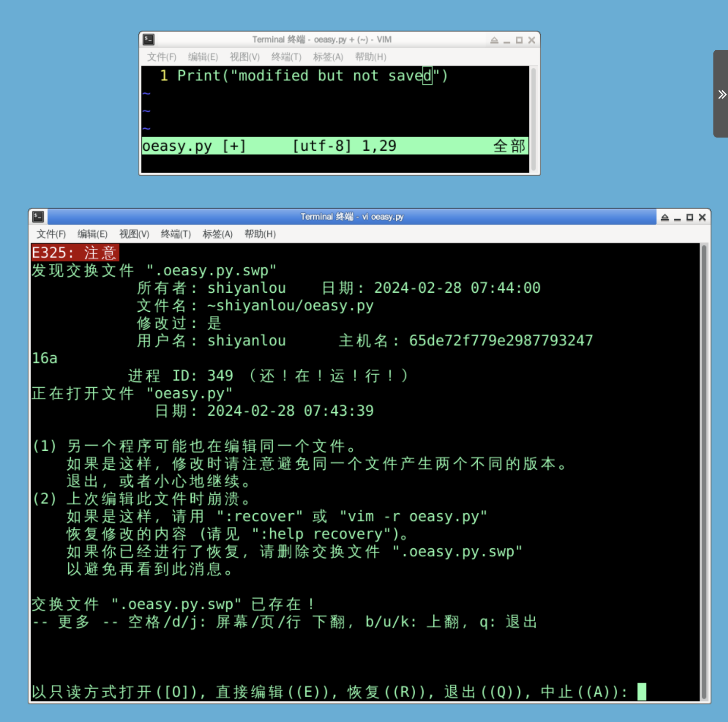Open 编辑(E) menu in vi oeasy.py window
Viewport: 728px width, 722px height.
93,234
